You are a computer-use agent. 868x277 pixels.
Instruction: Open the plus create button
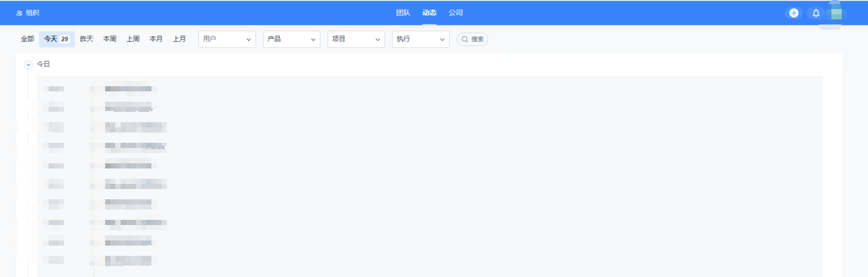794,13
